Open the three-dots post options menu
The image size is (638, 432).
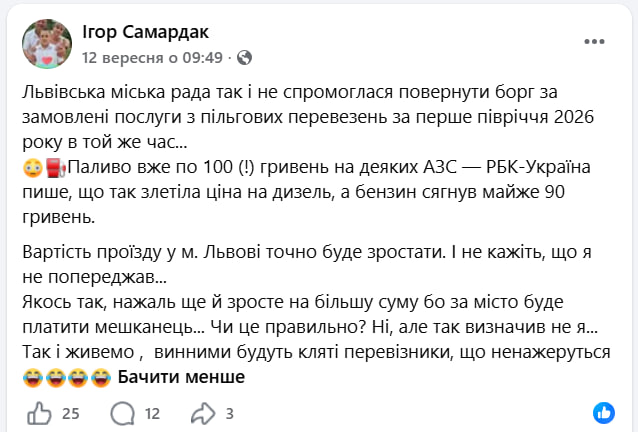[x=594, y=41]
